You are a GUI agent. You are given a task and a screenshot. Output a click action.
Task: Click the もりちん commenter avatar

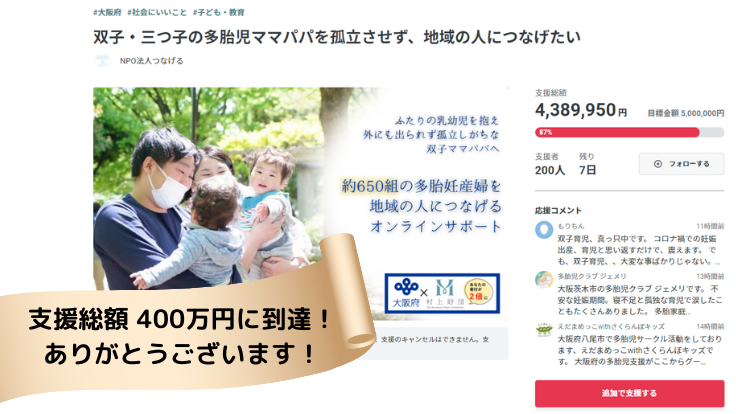(544, 230)
